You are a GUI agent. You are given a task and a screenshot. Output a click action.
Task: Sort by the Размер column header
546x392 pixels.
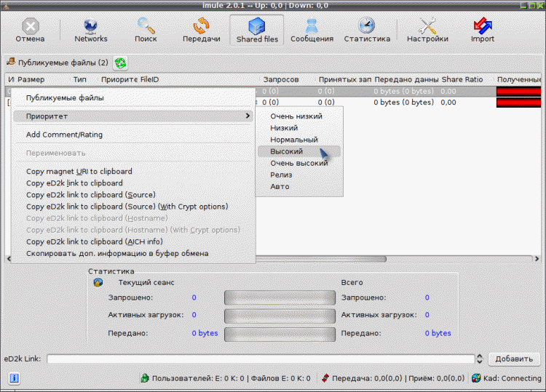31,80
